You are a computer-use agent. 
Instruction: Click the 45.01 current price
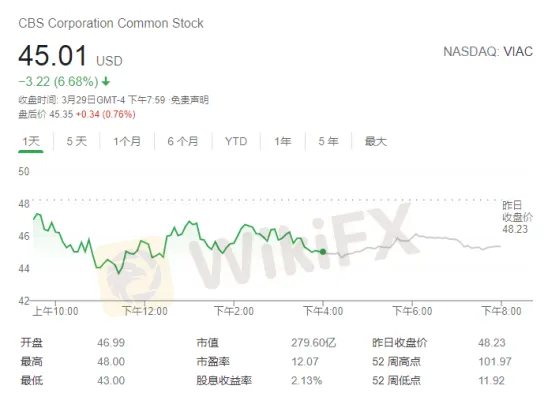(53, 56)
